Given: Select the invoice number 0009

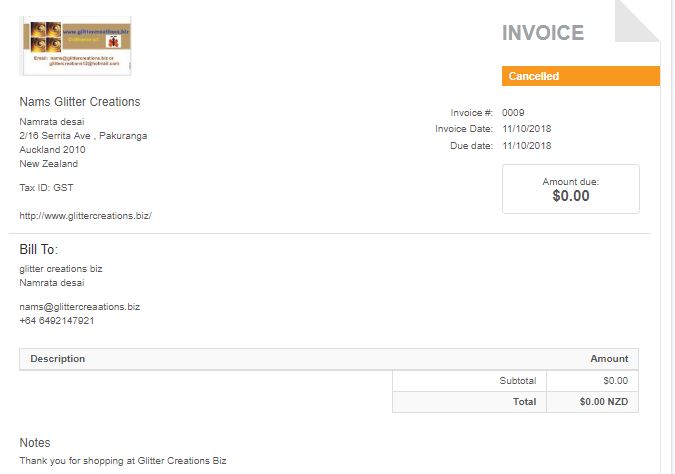Looking at the screenshot, I should 513,113.
